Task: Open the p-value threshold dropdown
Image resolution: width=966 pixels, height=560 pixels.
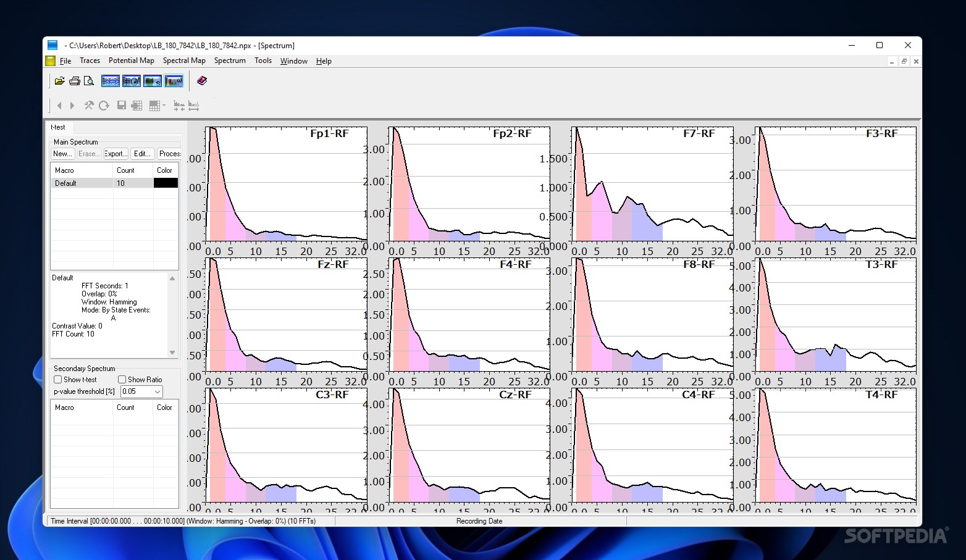Action: pos(157,391)
